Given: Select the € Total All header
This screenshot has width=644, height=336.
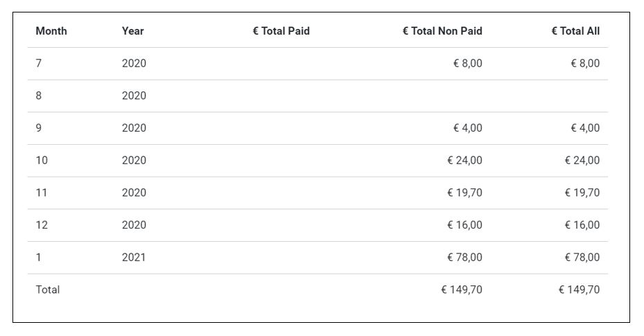Looking at the screenshot, I should tap(575, 31).
